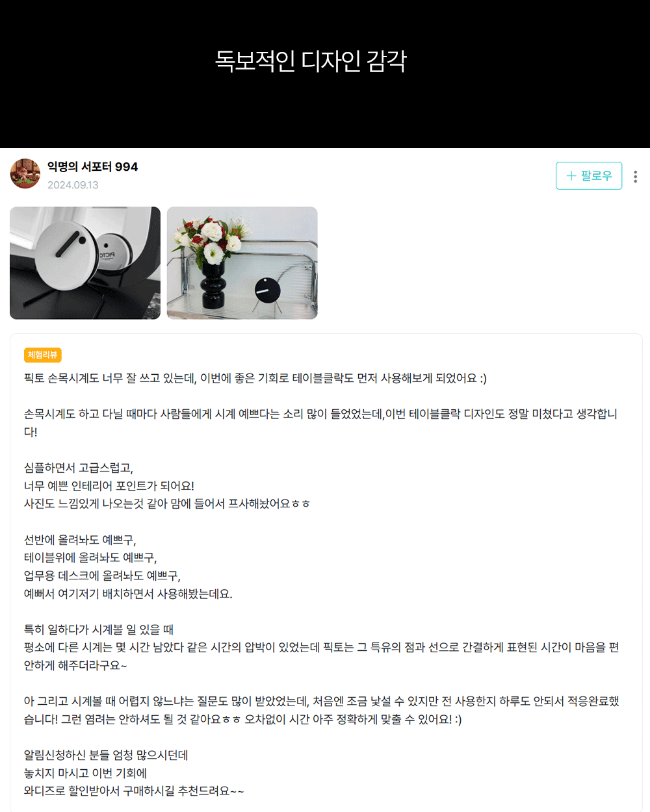Screen dimensions: 650x812
Task: Click the heading 독보적인 디자인 감각
Action: 311,61
